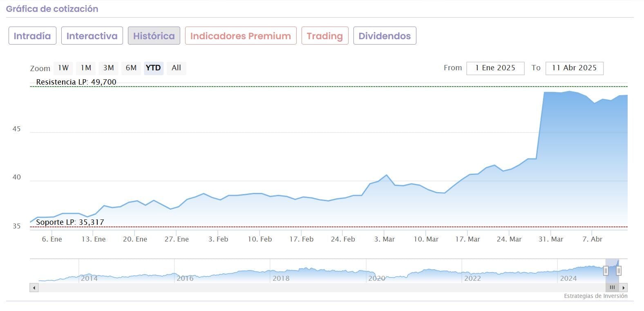Set zoom range to 1M
This screenshot has height=311, width=644.
click(86, 68)
